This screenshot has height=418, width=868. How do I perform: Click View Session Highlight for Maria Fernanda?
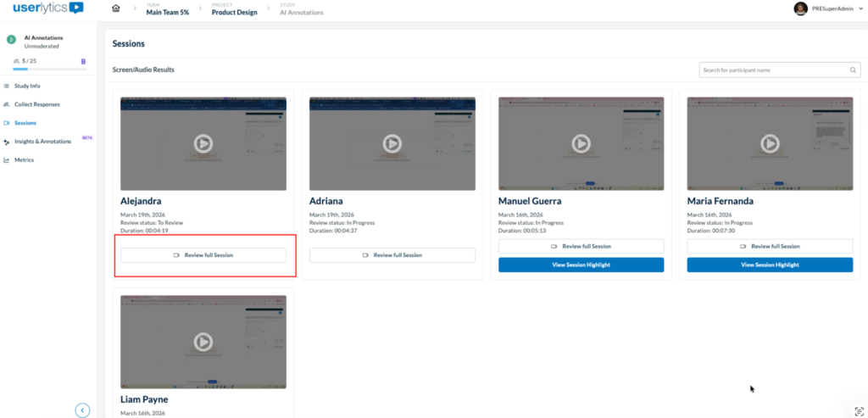point(769,265)
